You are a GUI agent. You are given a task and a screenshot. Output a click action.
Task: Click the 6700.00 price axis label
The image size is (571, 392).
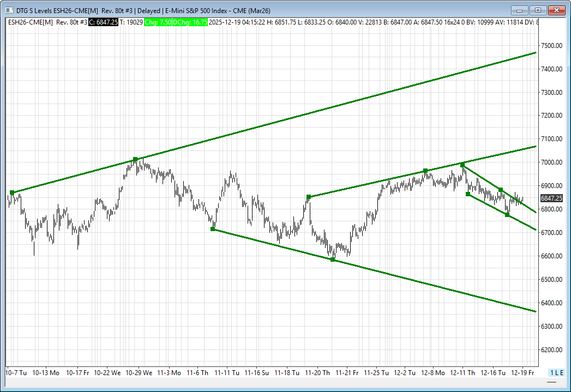pyautogui.click(x=551, y=233)
